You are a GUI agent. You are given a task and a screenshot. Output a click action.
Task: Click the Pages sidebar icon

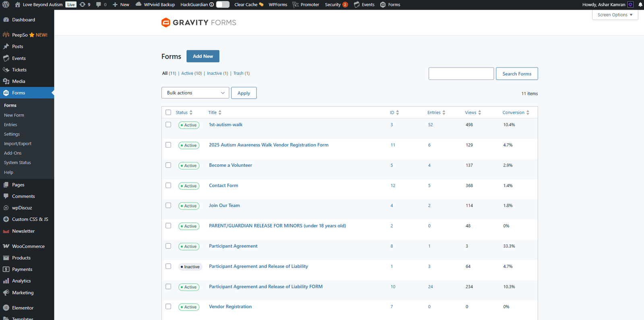pos(6,185)
